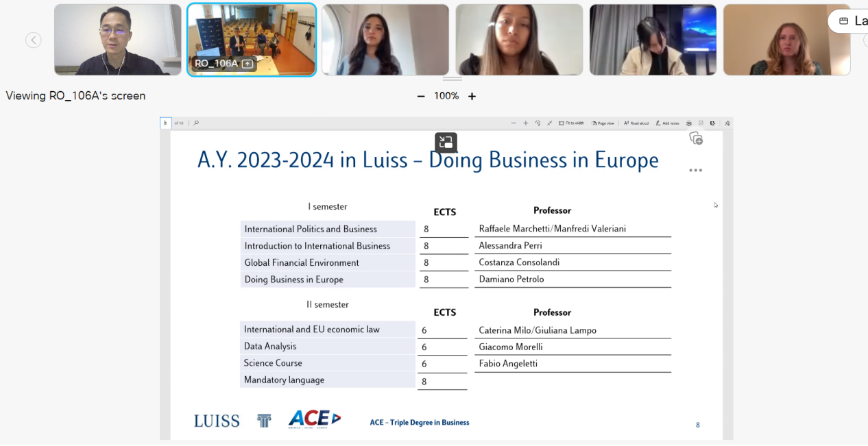Screen dimensions: 868x446
Task: Click the search magnifier icon in PDF toolbar
Action: (196, 123)
